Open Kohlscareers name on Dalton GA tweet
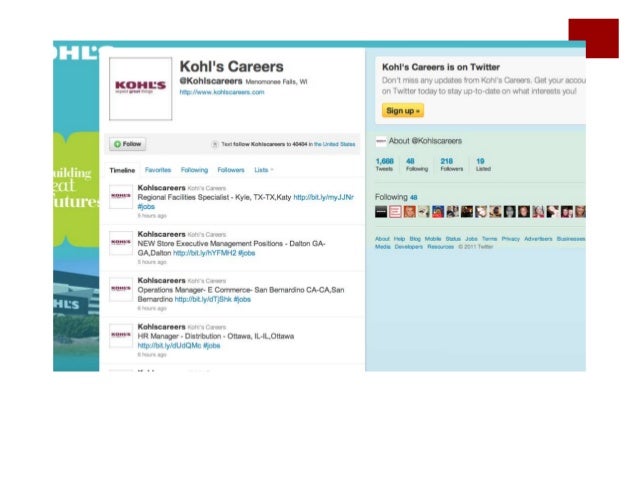The width and height of the screenshot is (638, 479). coord(161,234)
